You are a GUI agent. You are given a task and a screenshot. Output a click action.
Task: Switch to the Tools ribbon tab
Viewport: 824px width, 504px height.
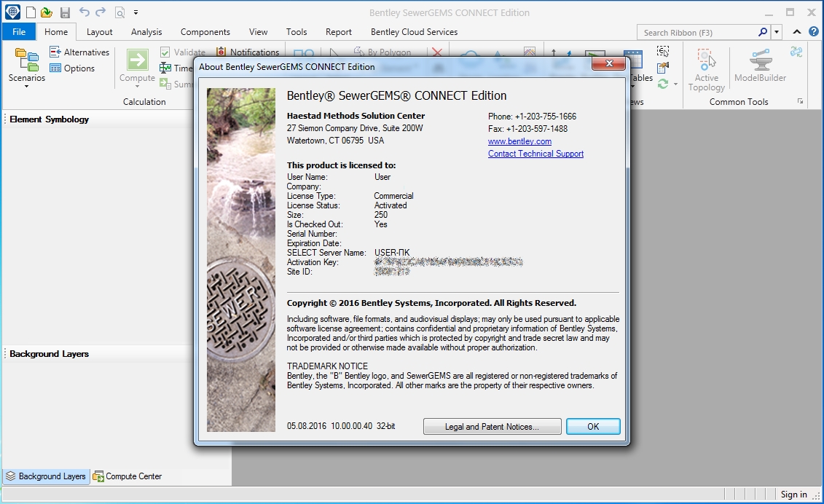pos(297,31)
